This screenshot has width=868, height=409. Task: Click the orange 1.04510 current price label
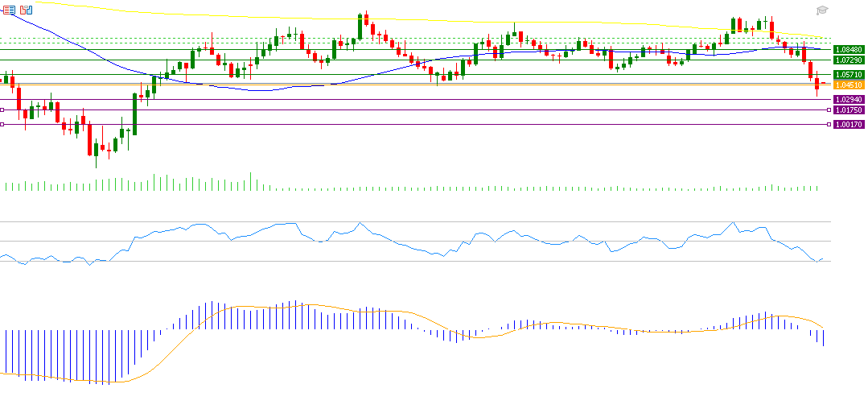[849, 85]
